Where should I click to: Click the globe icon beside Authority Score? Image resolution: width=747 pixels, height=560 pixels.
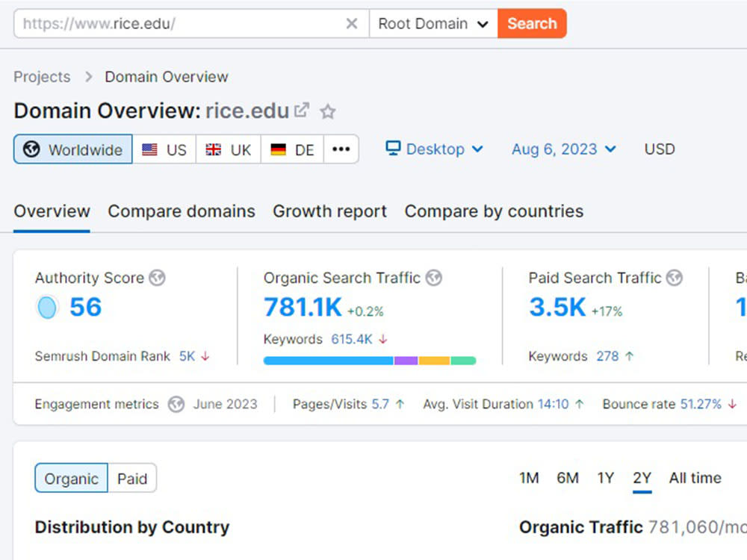pos(157,278)
